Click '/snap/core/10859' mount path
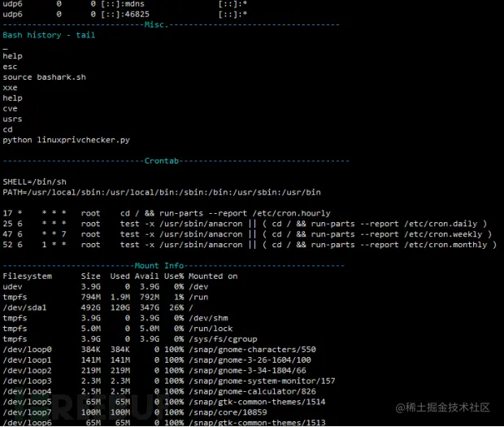Screen dimensions: 504x427 click(228, 412)
